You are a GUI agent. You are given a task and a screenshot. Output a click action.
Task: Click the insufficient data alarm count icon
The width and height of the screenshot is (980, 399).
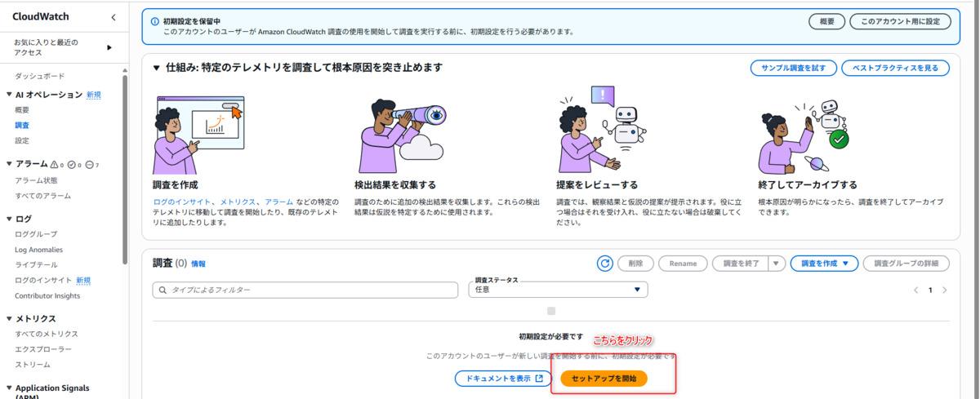tap(91, 165)
